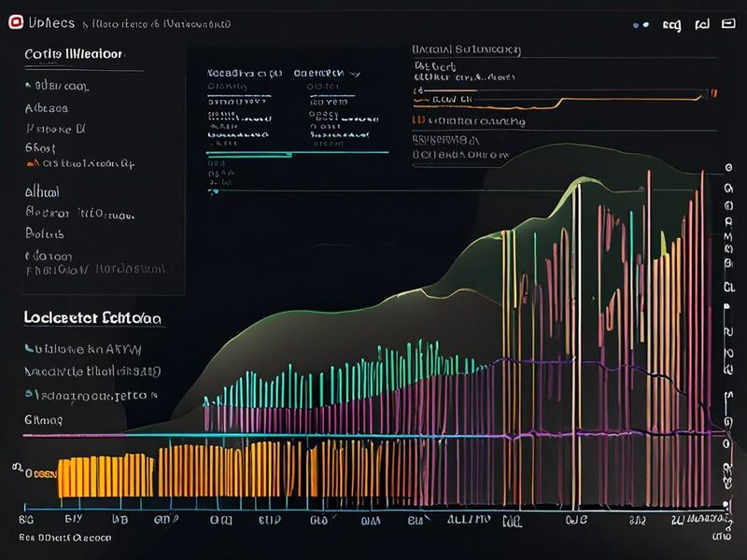The image size is (747, 560).
Task: Expand the "Locleactor" lower panel header
Action: [92, 317]
